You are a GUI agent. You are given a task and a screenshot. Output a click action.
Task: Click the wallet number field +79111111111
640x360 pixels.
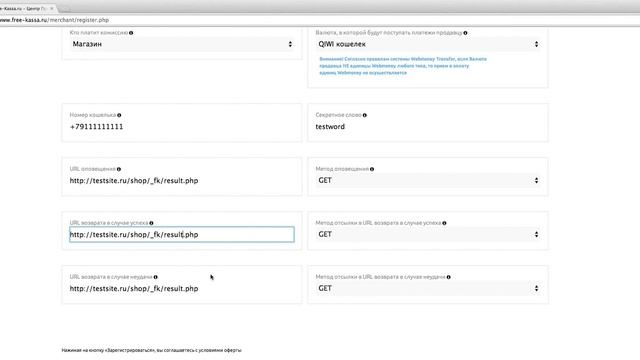tap(182, 127)
